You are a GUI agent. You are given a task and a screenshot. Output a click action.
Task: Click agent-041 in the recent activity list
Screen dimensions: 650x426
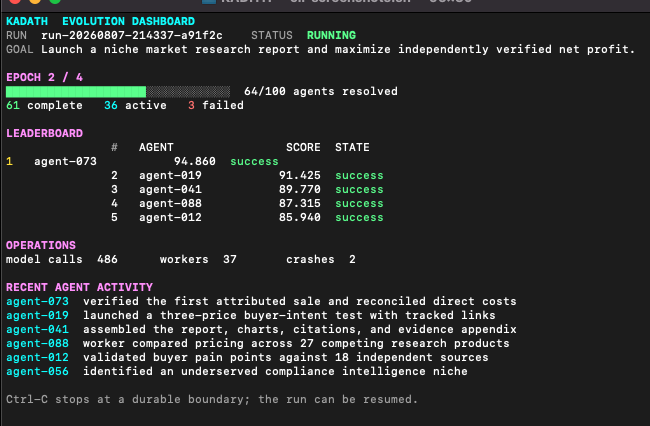37,330
